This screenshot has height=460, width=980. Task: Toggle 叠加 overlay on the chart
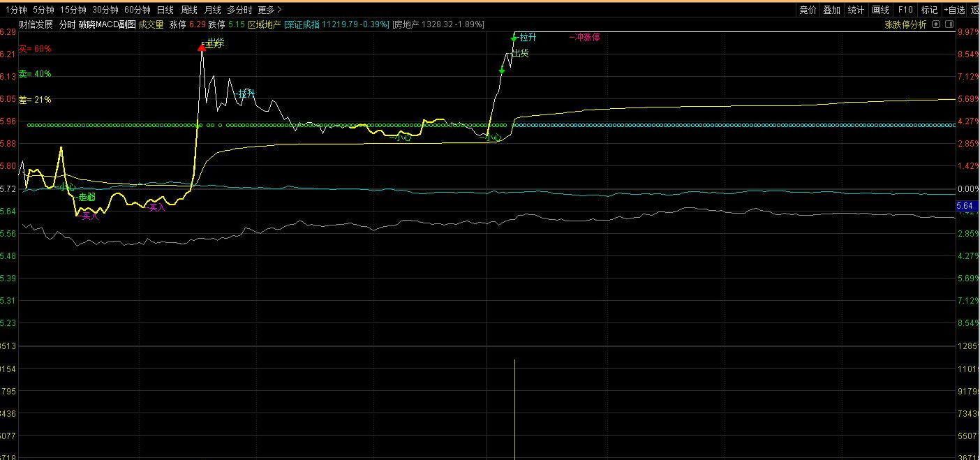pyautogui.click(x=831, y=10)
